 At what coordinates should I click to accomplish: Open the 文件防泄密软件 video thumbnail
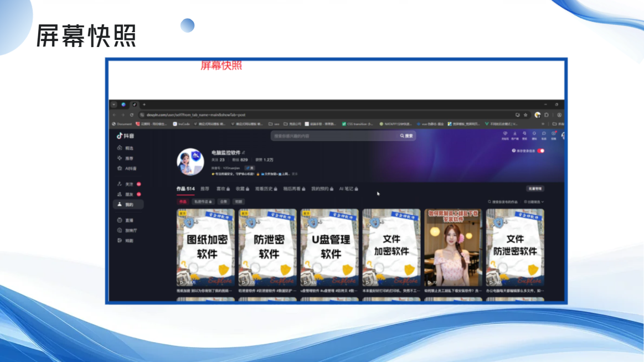515,247
